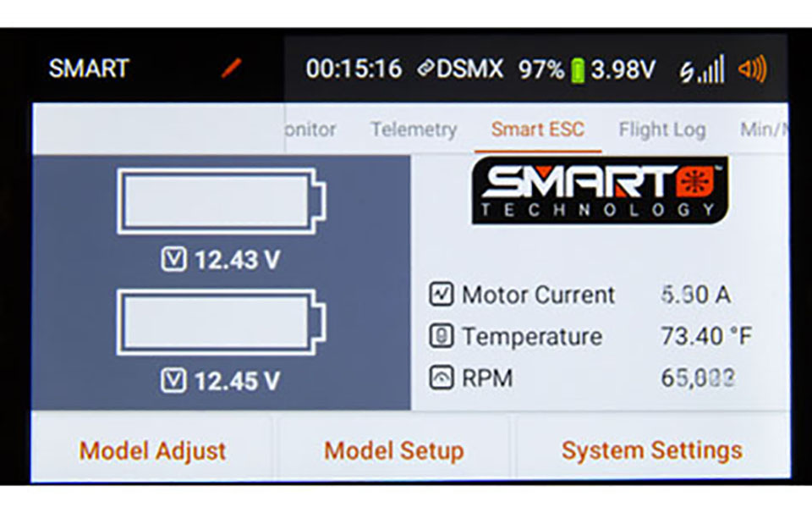Tap the voltage icon beside 12.43 V
Image resolution: width=812 pixels, height=513 pixels.
click(x=173, y=259)
